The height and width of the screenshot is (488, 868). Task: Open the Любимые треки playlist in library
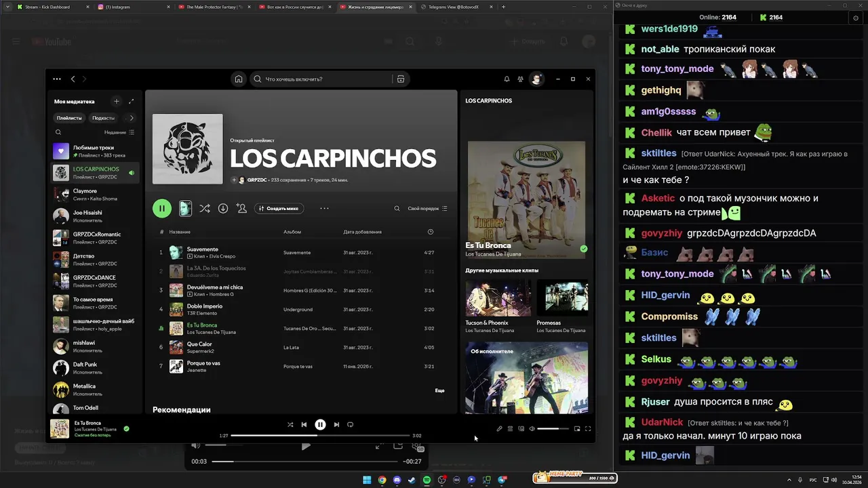(96, 151)
